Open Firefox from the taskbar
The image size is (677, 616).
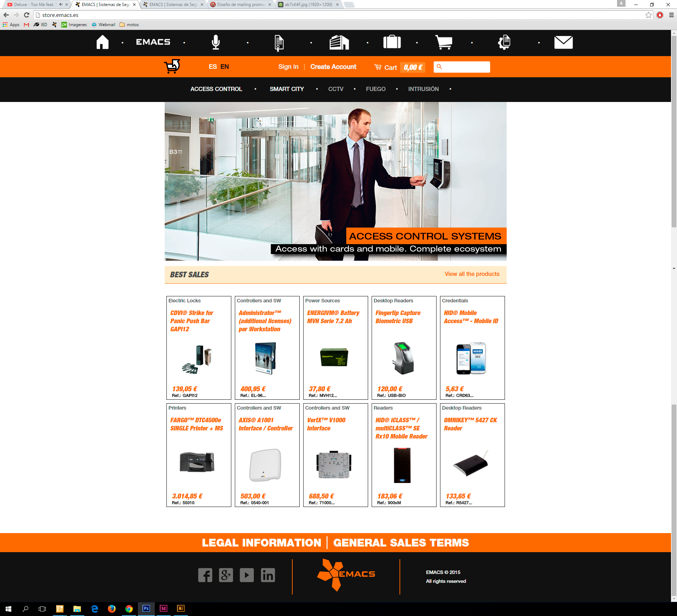click(111, 609)
